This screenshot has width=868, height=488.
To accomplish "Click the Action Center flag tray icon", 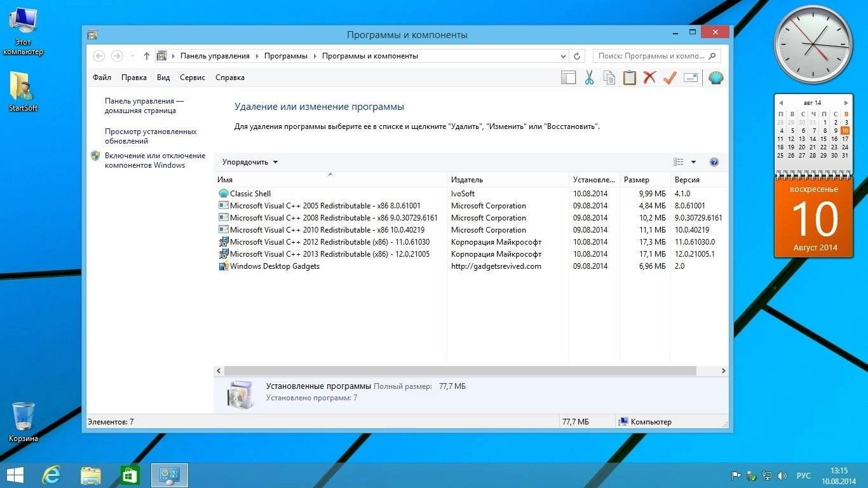I will [736, 475].
